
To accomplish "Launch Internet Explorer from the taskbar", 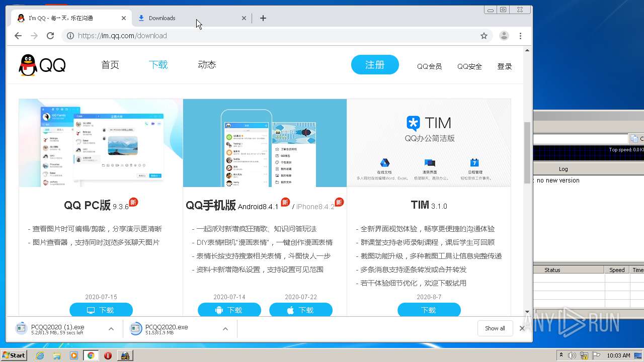I will [x=40, y=355].
